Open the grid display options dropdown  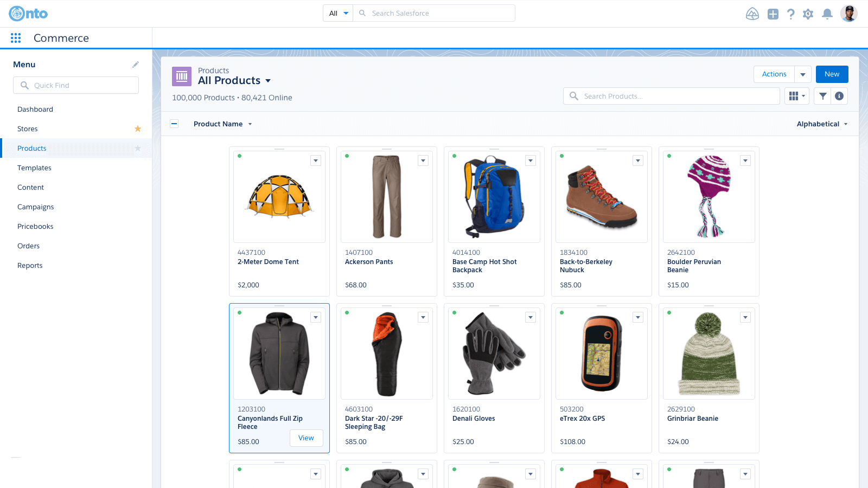(x=797, y=96)
